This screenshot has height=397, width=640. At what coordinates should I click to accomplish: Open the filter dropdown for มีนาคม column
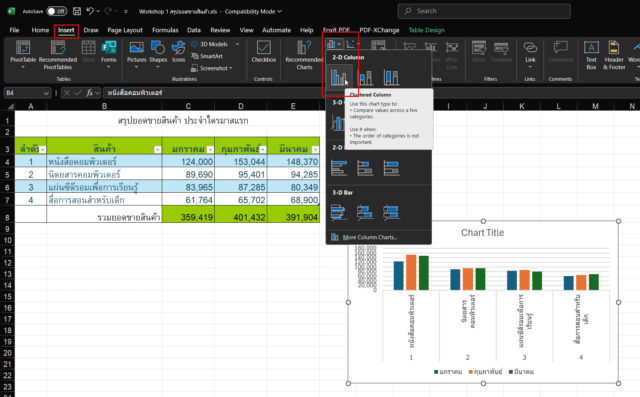tap(315, 150)
